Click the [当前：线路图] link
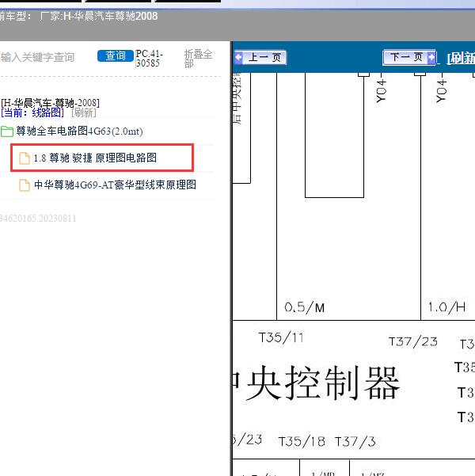Image resolution: width=475 pixels, height=476 pixels. pyautogui.click(x=32, y=112)
